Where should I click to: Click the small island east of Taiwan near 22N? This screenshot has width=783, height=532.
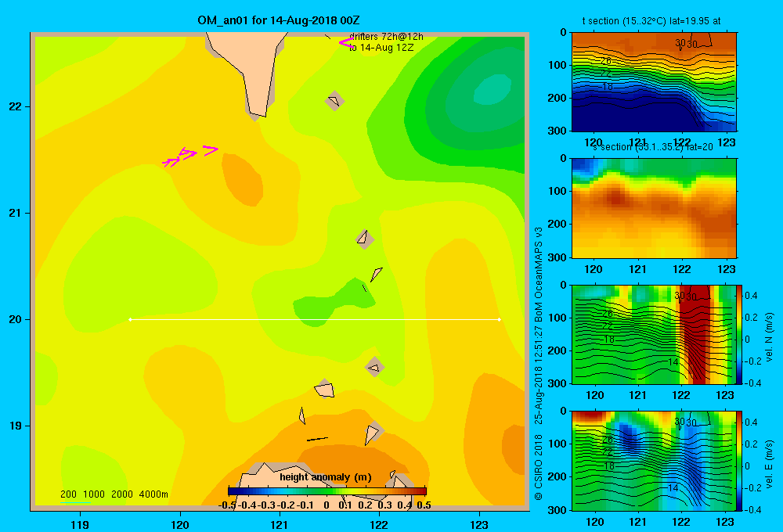[334, 101]
